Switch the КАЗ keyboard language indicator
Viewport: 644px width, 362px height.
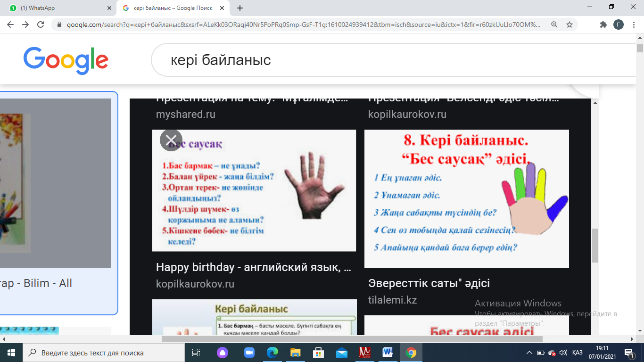[x=578, y=353]
